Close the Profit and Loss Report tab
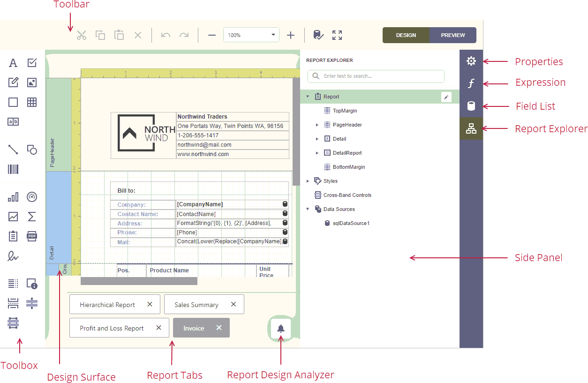 (158, 328)
